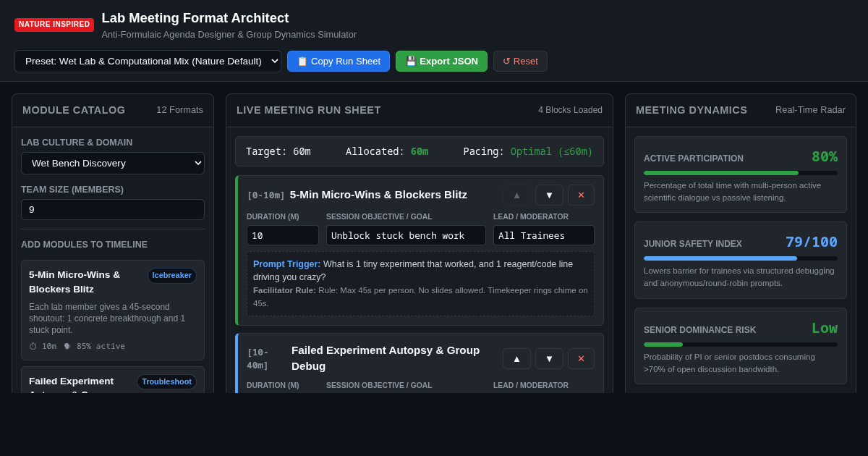Remove the Micro-Wins Blitz block
The width and height of the screenshot is (868, 456).
pyautogui.click(x=581, y=195)
